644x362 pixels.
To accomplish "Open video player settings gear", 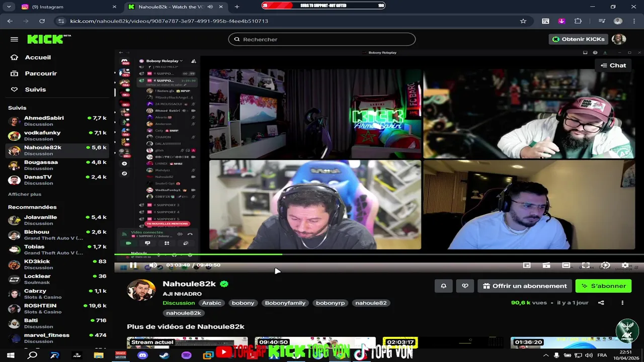I will click(x=625, y=265).
